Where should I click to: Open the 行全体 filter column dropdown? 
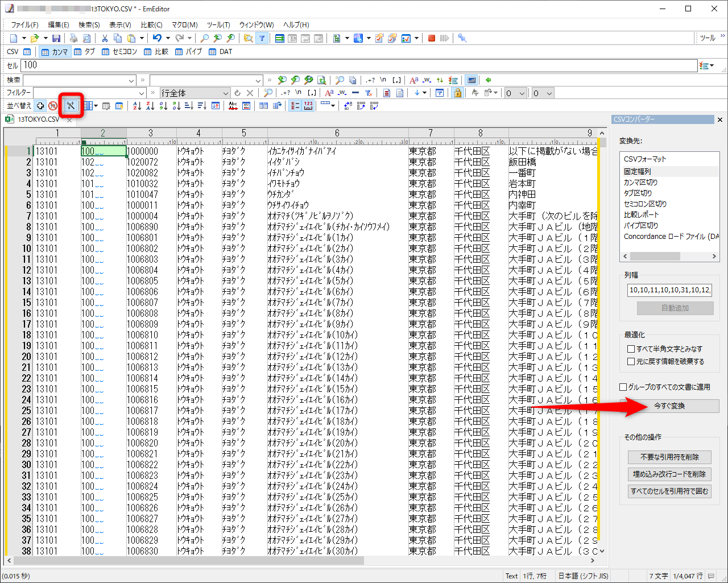click(225, 93)
